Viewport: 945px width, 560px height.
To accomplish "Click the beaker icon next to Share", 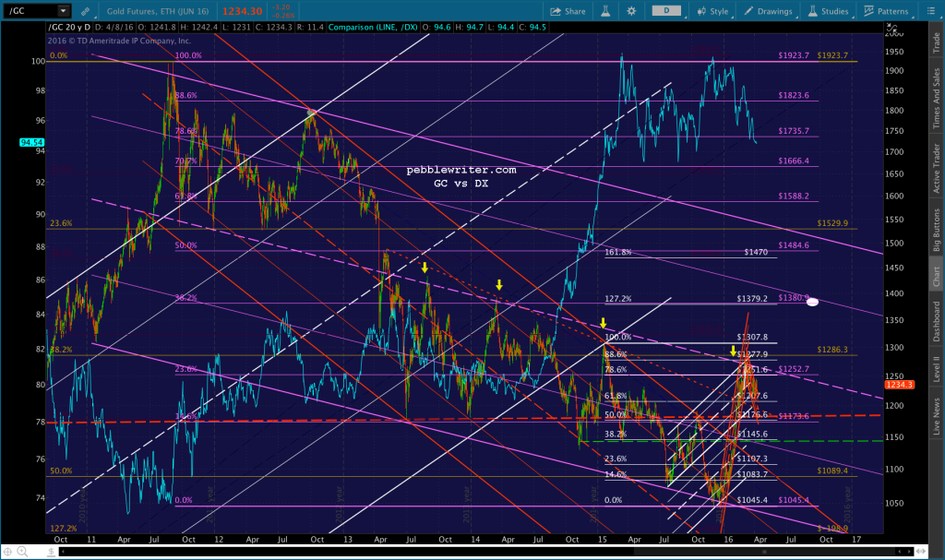I will click(604, 11).
